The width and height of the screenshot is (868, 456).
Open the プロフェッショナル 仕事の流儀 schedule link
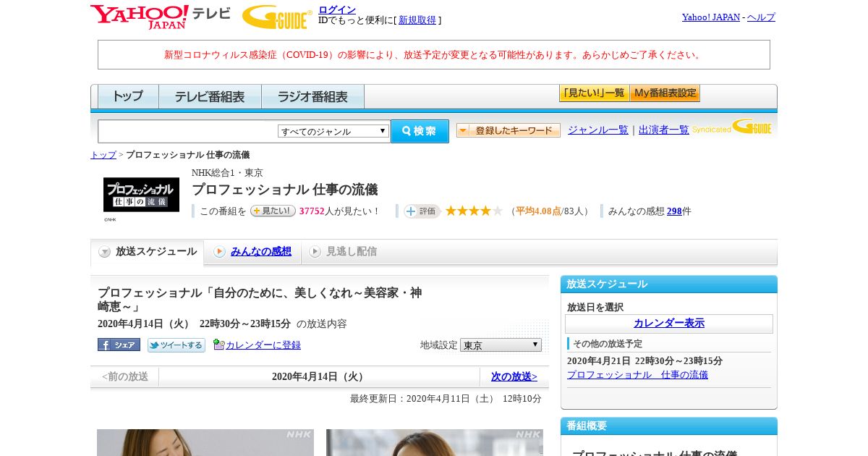tap(637, 375)
